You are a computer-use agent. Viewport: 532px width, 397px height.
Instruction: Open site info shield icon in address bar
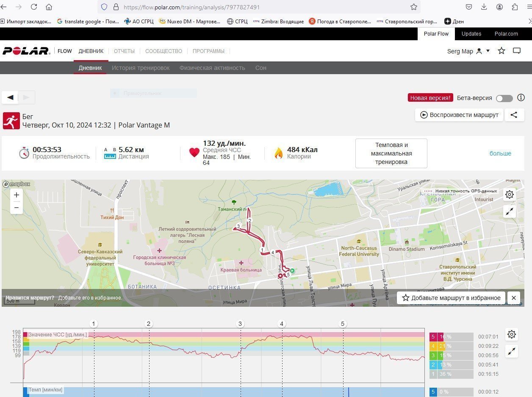pos(104,7)
